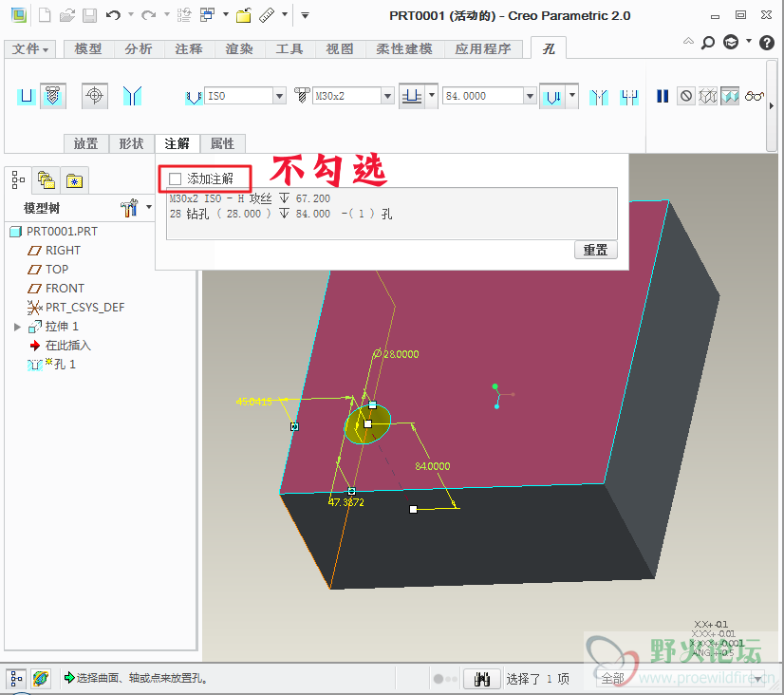Expand the customize quick access toolbar arrow
Image resolution: width=784 pixels, height=695 pixels.
click(x=305, y=15)
